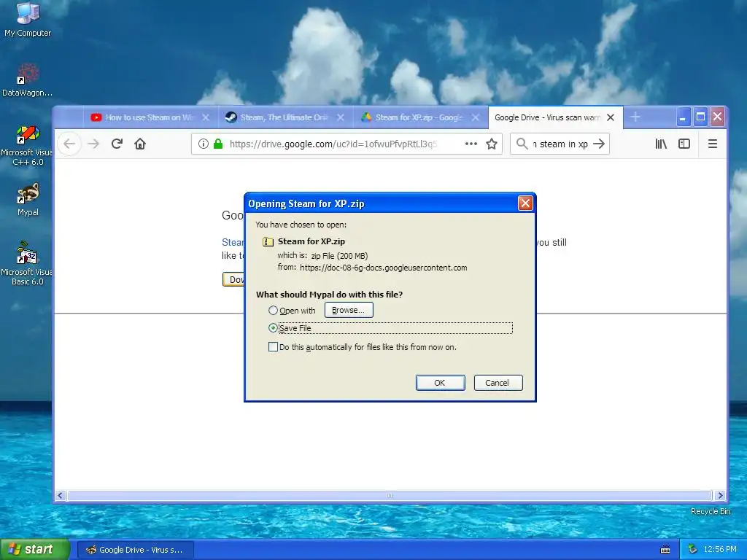Open the browser home page icon
This screenshot has width=747, height=560.
[140, 144]
